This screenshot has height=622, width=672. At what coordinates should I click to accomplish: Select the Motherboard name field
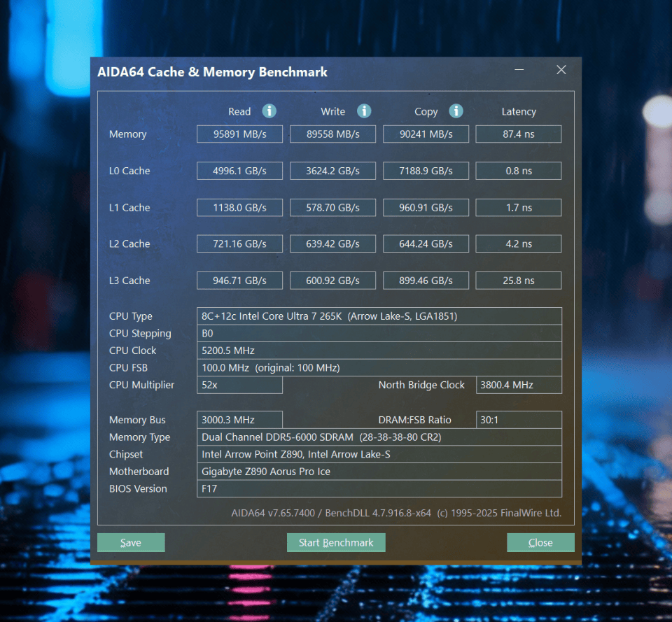(x=379, y=472)
